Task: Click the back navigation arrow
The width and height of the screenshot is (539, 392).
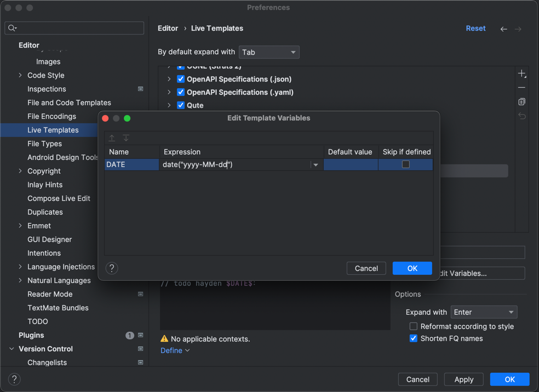Action: tap(503, 29)
